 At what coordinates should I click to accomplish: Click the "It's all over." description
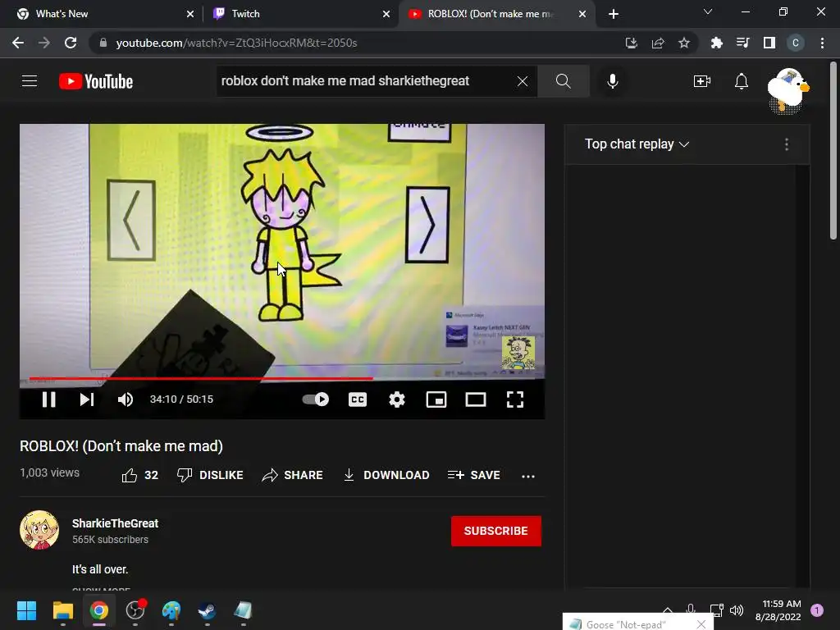pyautogui.click(x=100, y=569)
